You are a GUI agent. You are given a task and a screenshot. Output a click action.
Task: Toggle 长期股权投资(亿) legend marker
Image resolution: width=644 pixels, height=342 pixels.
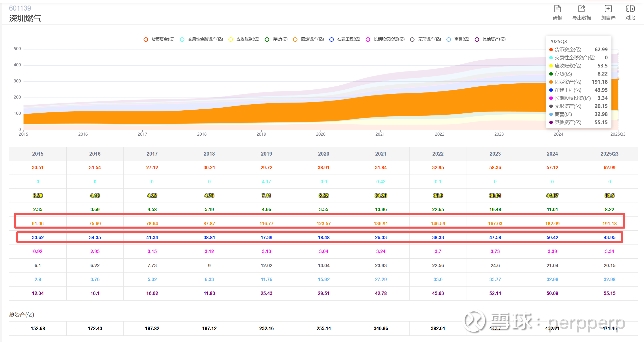tap(368, 39)
